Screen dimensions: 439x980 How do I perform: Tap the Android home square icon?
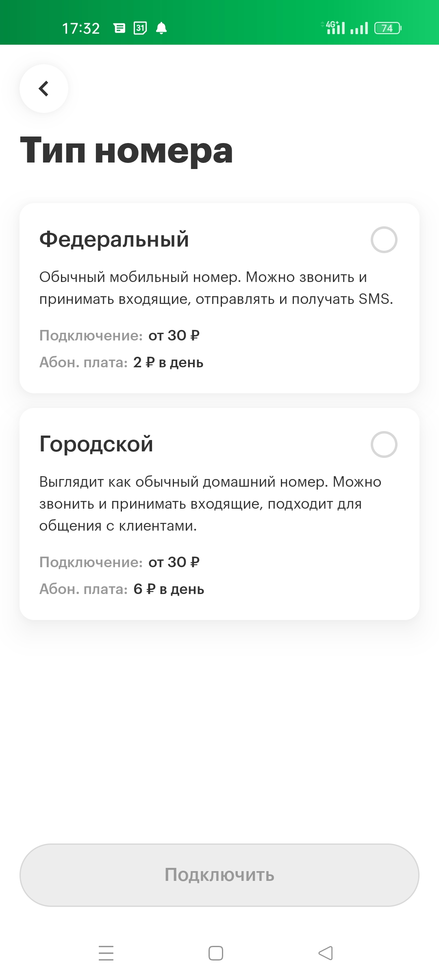(216, 953)
